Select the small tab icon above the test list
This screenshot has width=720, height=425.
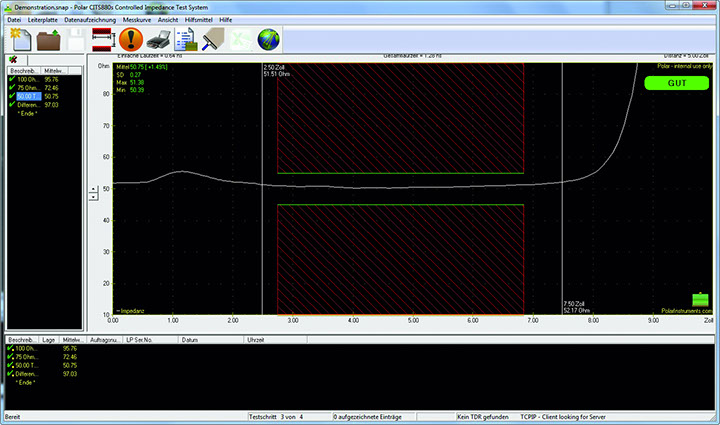coord(12,60)
